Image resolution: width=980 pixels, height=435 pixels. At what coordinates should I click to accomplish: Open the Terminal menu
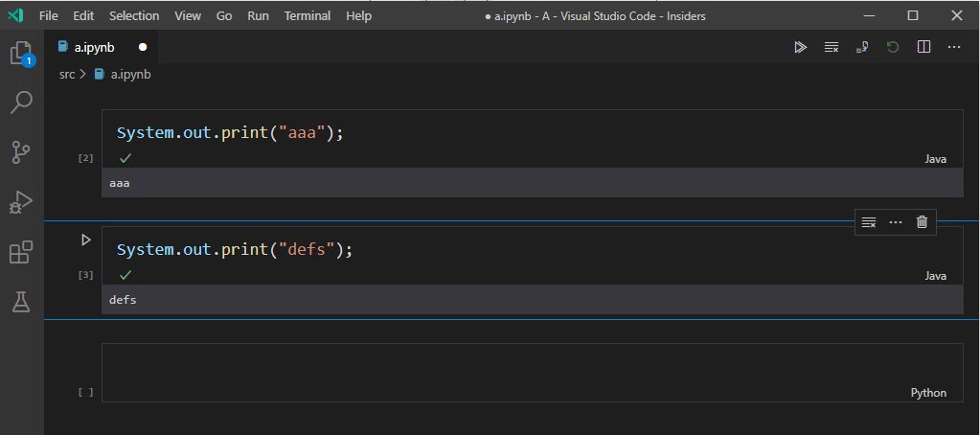308,16
